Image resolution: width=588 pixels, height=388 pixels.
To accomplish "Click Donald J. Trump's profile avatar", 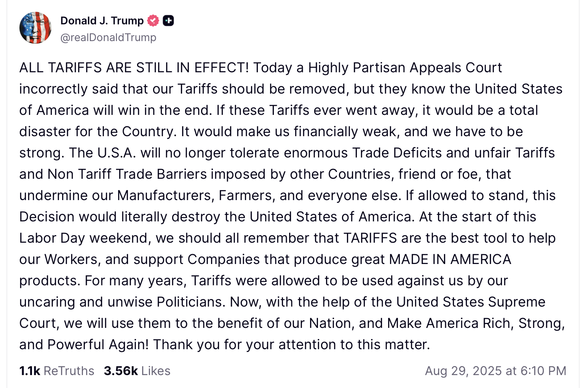I will tap(35, 28).
